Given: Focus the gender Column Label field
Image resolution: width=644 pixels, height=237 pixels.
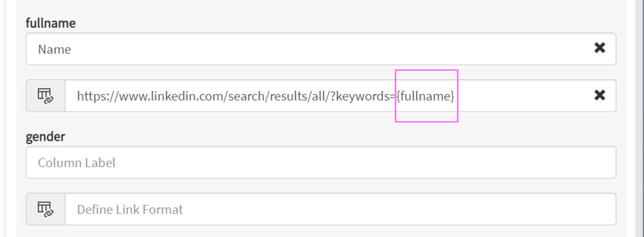Looking at the screenshot, I should pos(321,162).
